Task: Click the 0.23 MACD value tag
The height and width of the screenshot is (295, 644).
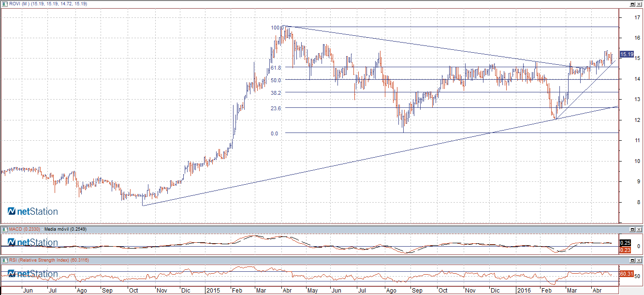Action: pyautogui.click(x=625, y=250)
